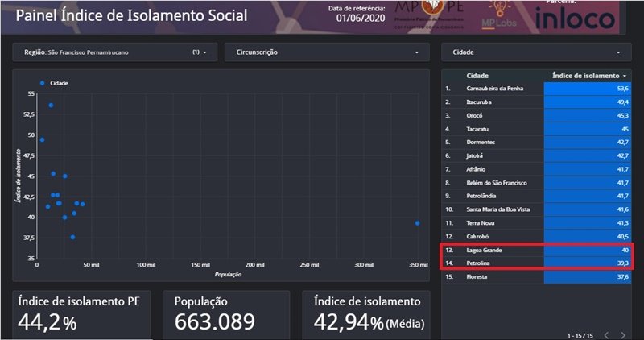Screen dimensions: 644x340
Task: Click the sort arrow beside Índice de isolamento
Action: click(626, 76)
